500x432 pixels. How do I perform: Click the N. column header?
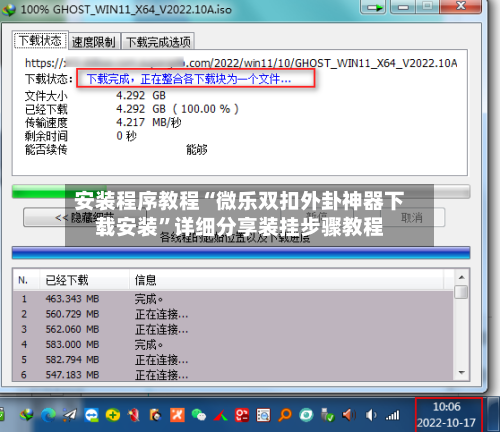point(26,280)
